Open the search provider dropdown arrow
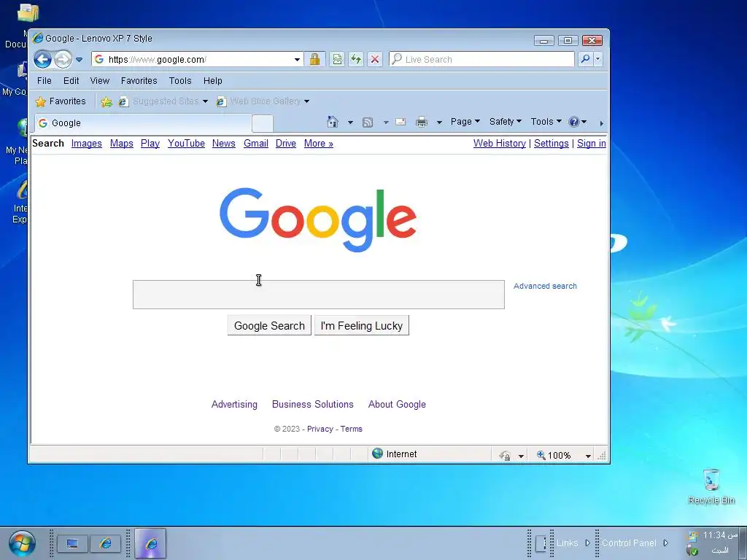 click(x=598, y=59)
